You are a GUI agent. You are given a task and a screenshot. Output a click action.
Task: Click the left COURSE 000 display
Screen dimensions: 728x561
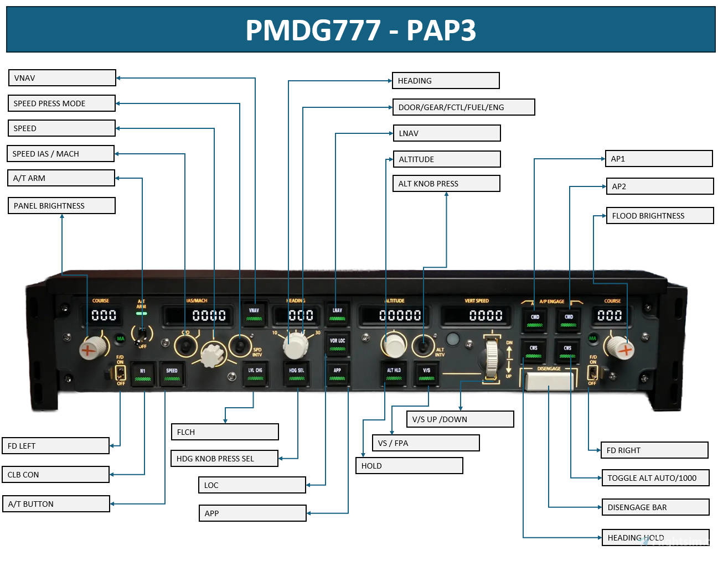[x=104, y=315]
